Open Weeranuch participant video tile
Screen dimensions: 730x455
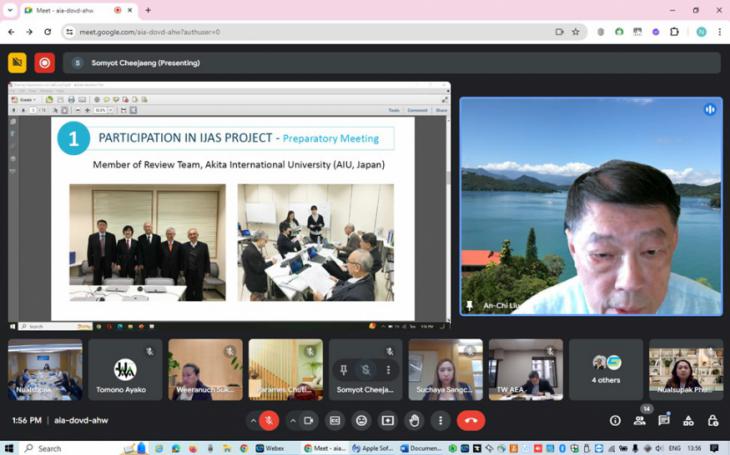(x=205, y=369)
